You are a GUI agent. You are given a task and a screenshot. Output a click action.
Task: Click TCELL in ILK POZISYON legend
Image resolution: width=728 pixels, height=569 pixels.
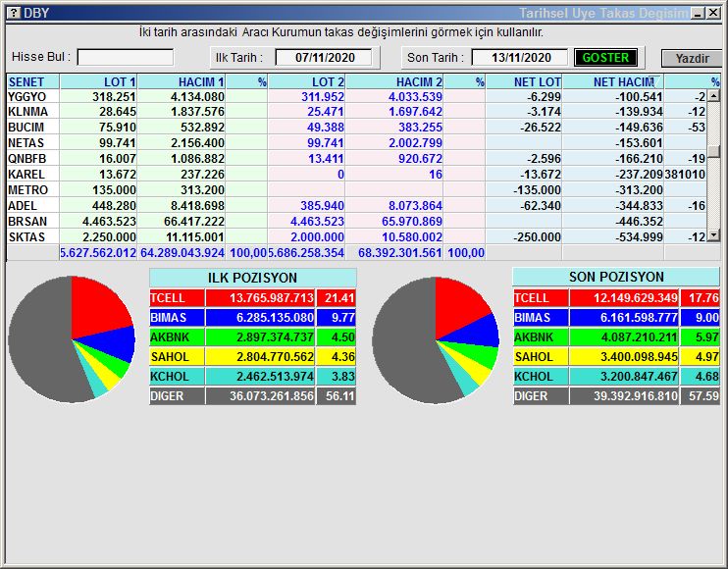[177, 298]
